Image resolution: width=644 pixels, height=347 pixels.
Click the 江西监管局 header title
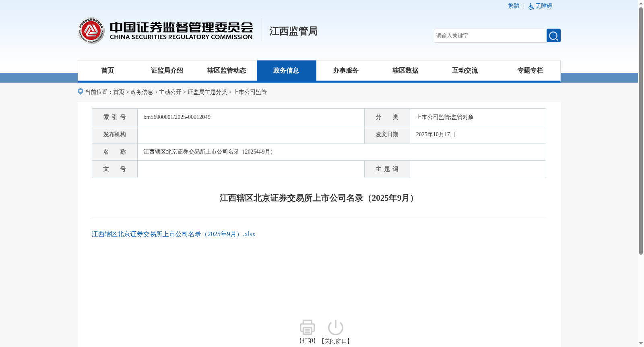[293, 31]
